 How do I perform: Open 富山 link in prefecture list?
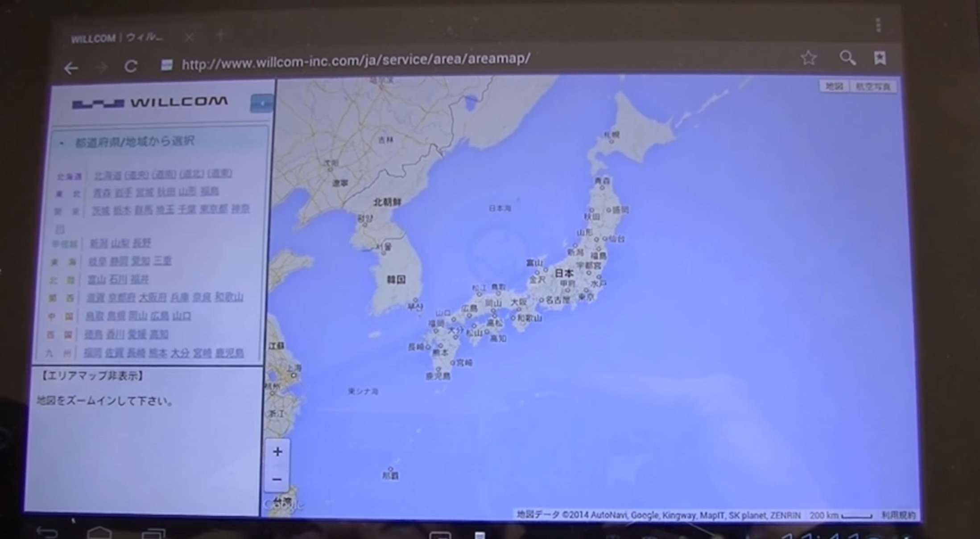[97, 280]
